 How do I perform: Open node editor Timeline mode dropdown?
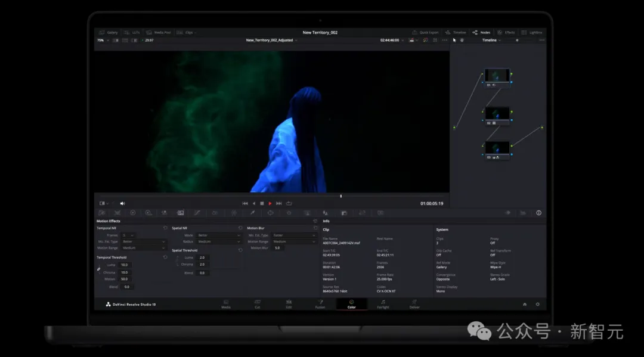coord(491,40)
